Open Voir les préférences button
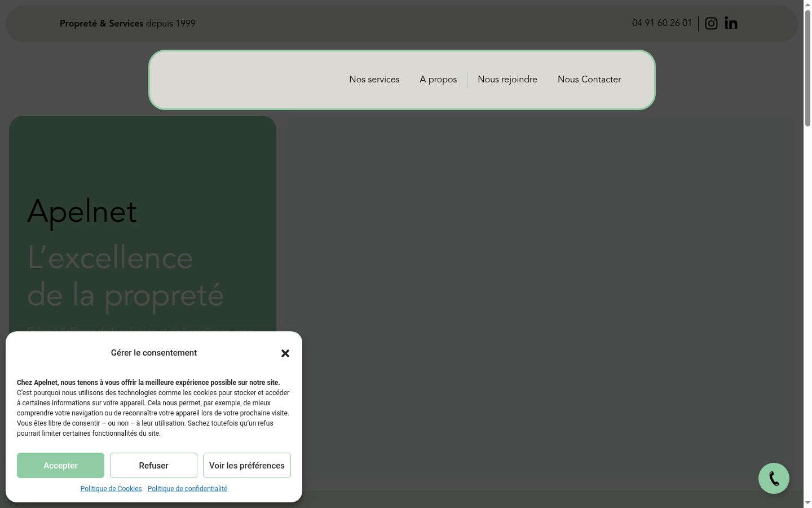Screen dimensions: 812x508 pyautogui.click(x=247, y=466)
